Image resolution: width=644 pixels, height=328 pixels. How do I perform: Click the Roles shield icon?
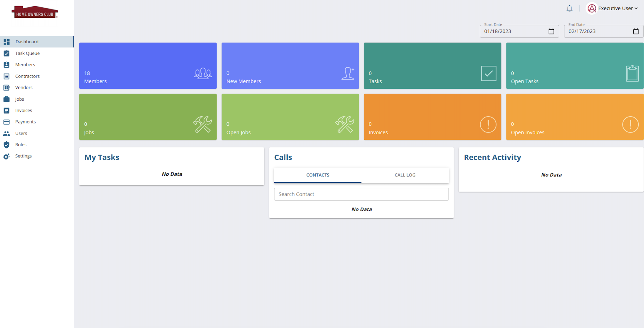[x=7, y=145]
